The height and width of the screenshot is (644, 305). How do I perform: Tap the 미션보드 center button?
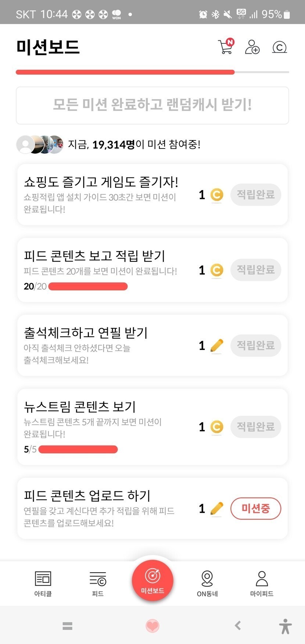(152, 580)
